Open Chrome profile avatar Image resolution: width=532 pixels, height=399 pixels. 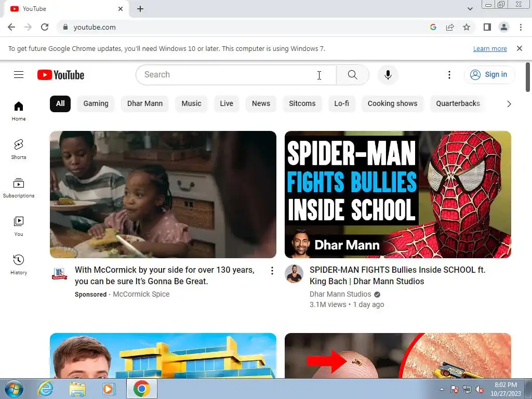(x=504, y=27)
